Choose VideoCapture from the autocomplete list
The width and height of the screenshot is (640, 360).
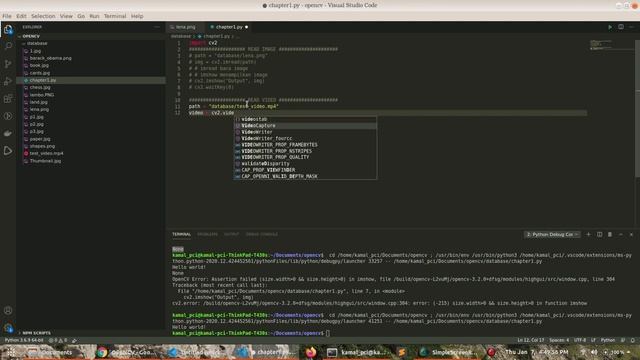tap(305, 126)
